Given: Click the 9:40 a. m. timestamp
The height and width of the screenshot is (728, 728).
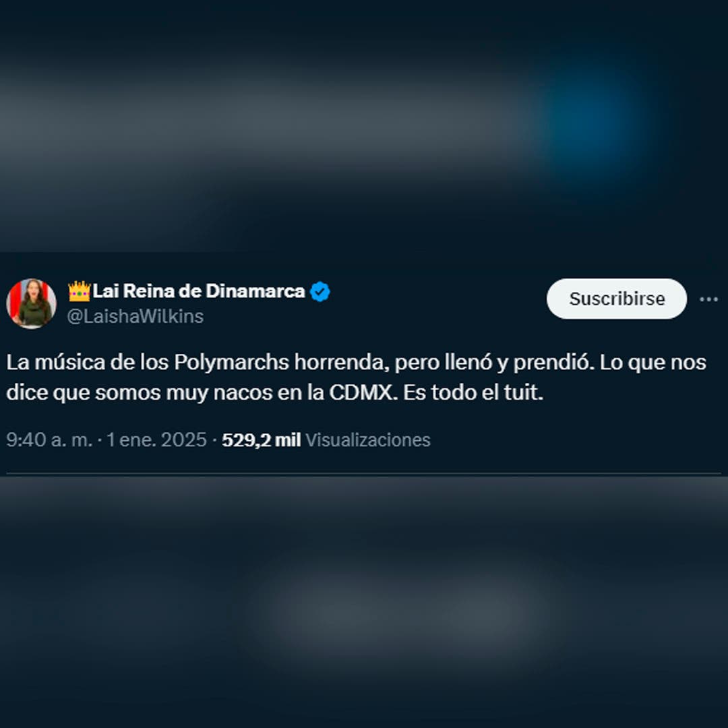Looking at the screenshot, I should 49,439.
